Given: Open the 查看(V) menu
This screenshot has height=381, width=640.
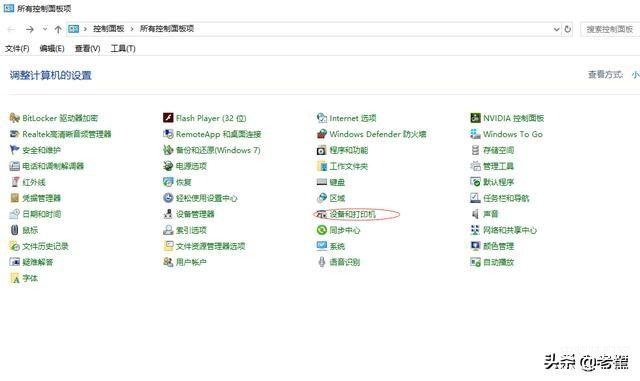Looking at the screenshot, I should pos(87,49).
